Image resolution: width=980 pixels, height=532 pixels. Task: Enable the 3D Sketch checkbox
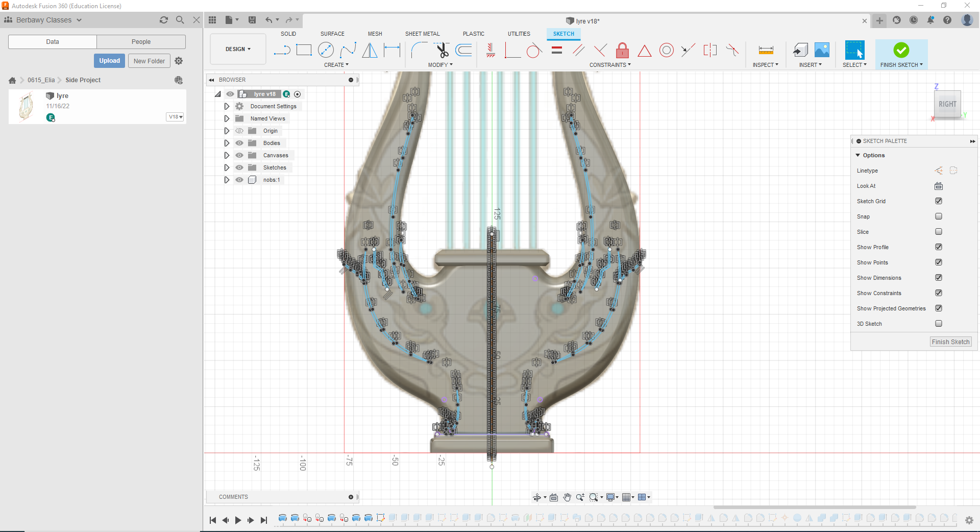click(x=939, y=324)
